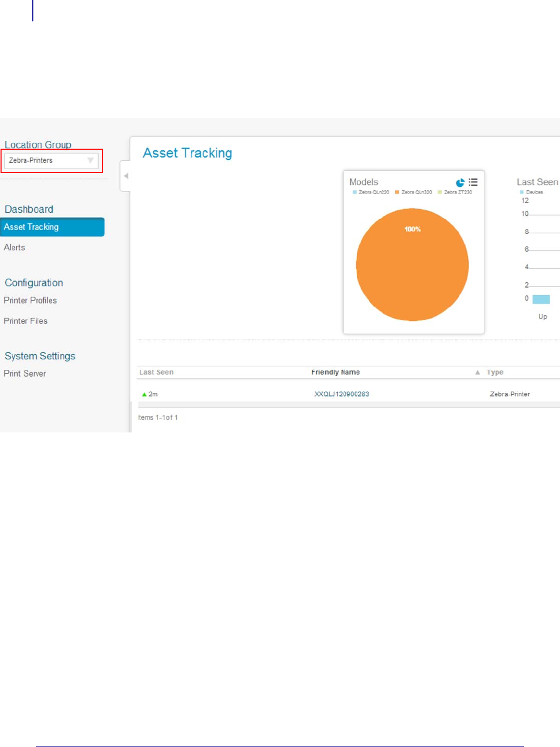The width and height of the screenshot is (560, 747).
Task: Click the Dashboard section heading
Action: [x=29, y=209]
